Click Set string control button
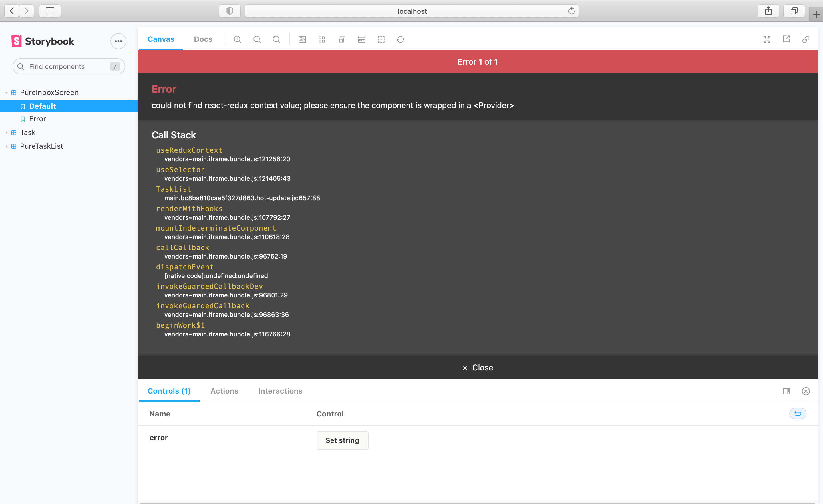The height and width of the screenshot is (504, 823). 342,440
